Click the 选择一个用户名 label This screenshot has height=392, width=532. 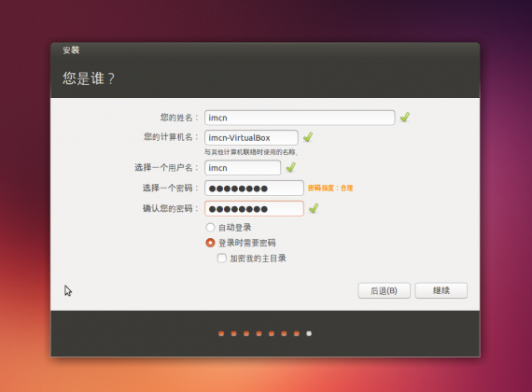pyautogui.click(x=166, y=168)
